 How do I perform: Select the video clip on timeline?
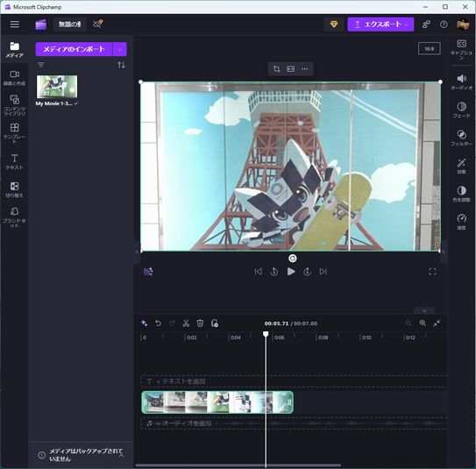coord(217,402)
